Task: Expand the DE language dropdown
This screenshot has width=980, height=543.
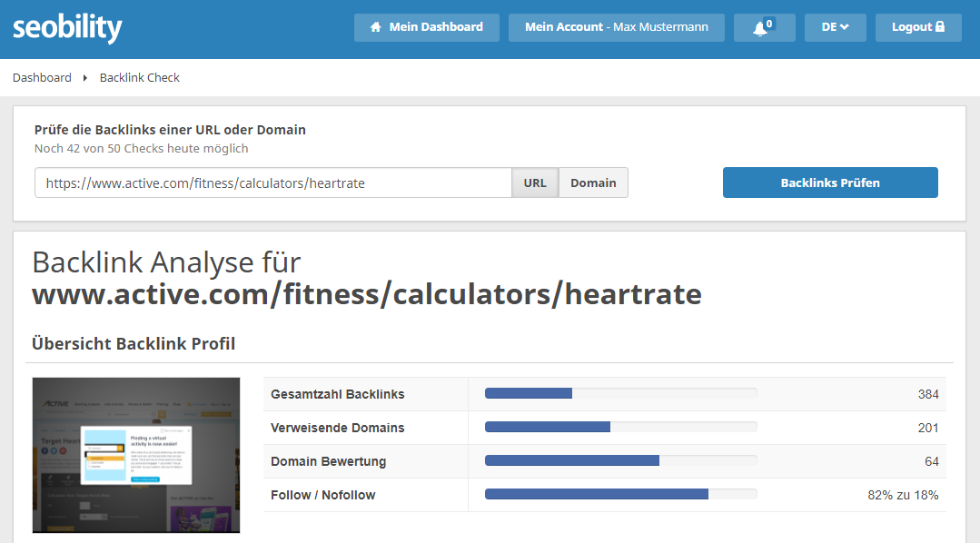Action: pyautogui.click(x=835, y=27)
